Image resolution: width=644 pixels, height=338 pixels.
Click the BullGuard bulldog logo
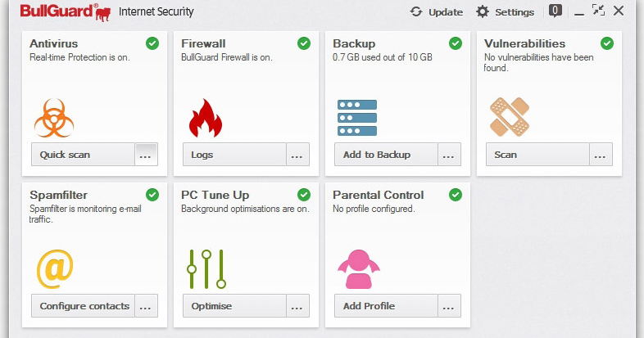coord(102,13)
